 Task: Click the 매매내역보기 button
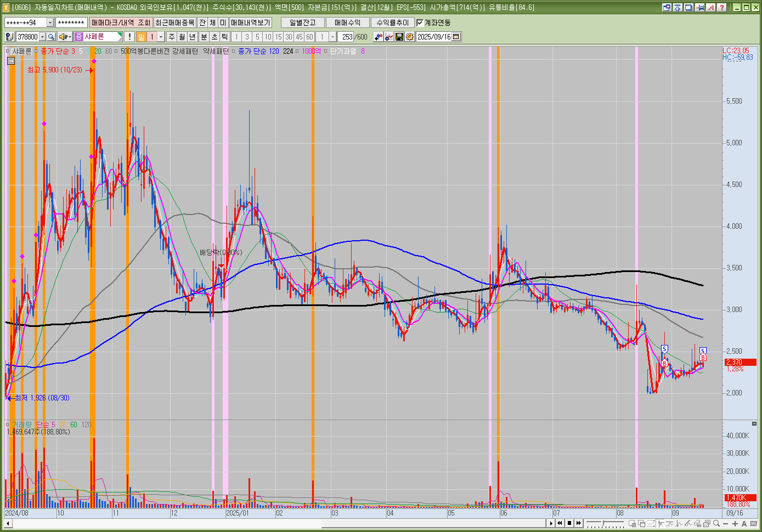pos(251,22)
